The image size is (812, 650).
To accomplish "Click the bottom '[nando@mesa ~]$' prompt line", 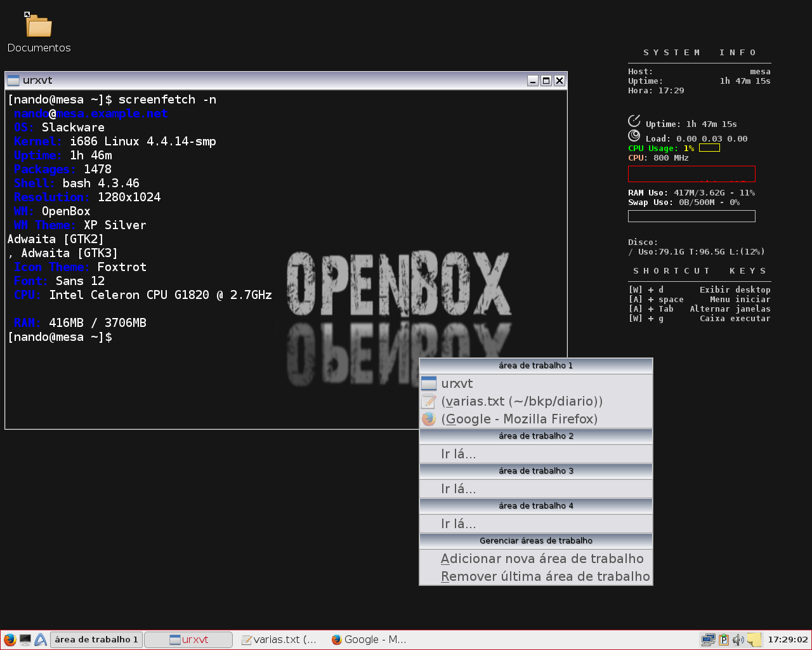I will [x=60, y=337].
